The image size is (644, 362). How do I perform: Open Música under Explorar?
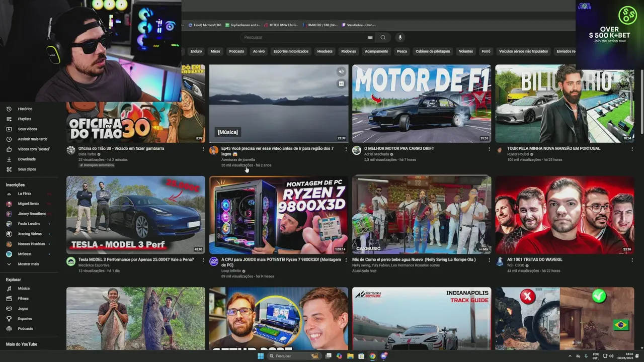pyautogui.click(x=24, y=289)
